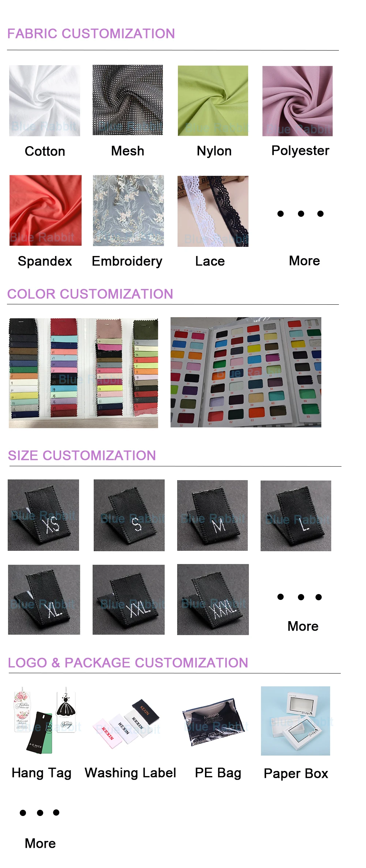366x868 pixels.
Task: Click the white Cotton fabric image
Action: coord(45,101)
